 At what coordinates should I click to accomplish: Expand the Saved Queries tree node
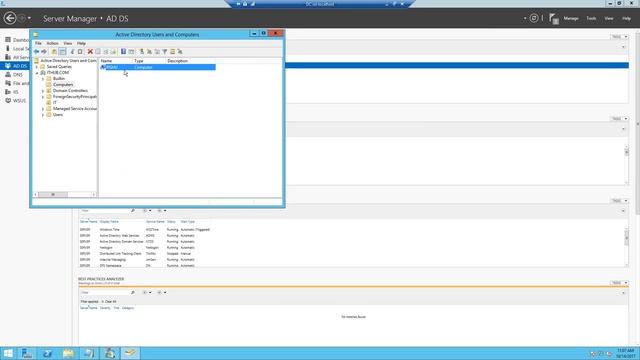(x=37, y=67)
